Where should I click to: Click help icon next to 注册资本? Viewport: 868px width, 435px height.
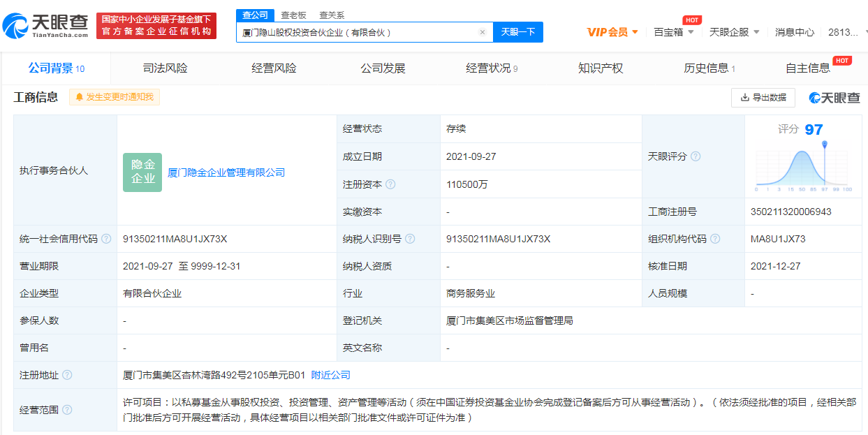click(390, 184)
